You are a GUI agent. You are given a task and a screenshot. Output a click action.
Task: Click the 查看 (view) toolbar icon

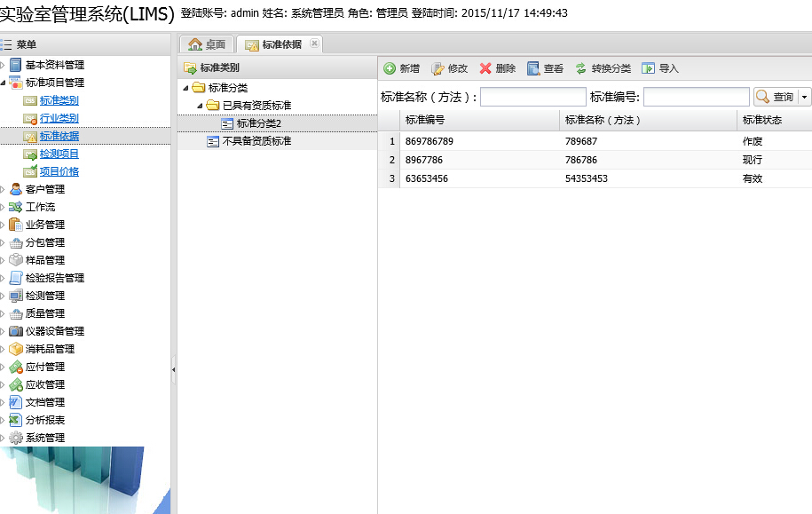coord(533,68)
